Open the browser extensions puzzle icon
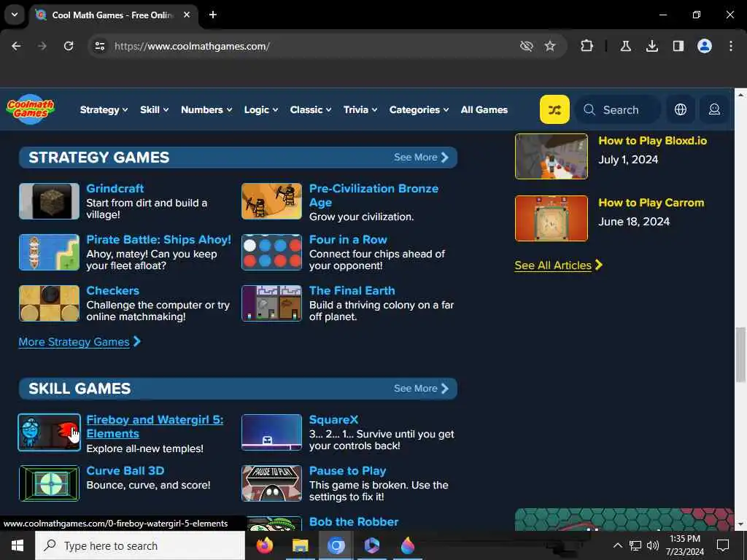The height and width of the screenshot is (560, 747). 587,46
